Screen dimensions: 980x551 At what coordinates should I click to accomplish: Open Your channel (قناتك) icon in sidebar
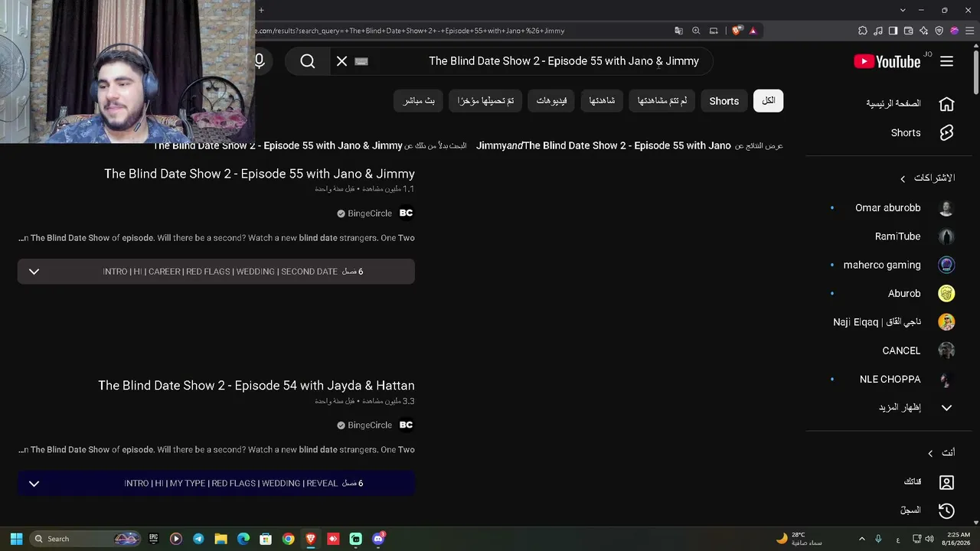coord(947,482)
